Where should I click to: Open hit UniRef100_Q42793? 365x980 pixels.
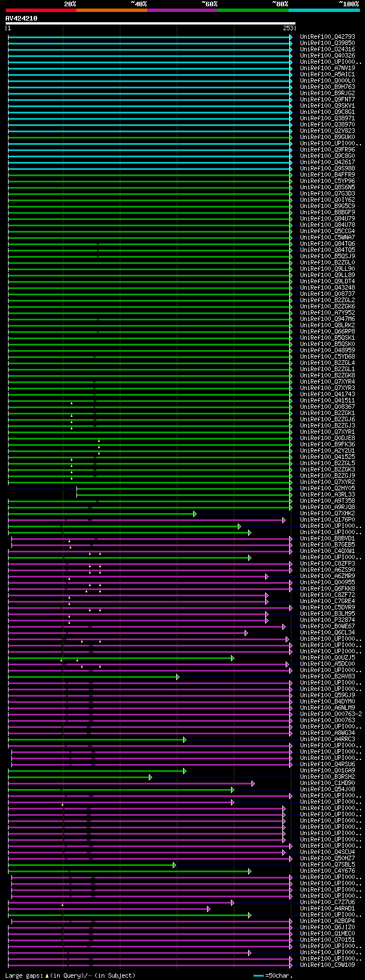(x=327, y=36)
